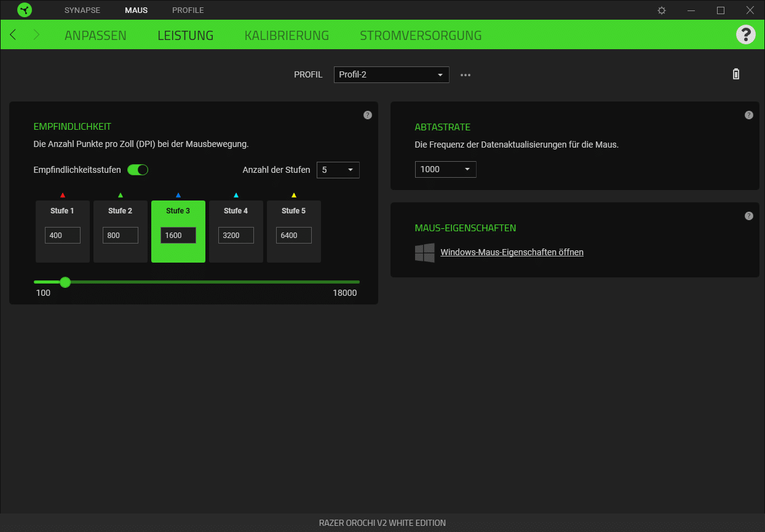Click the Stufe 4 DPI input field

click(236, 235)
